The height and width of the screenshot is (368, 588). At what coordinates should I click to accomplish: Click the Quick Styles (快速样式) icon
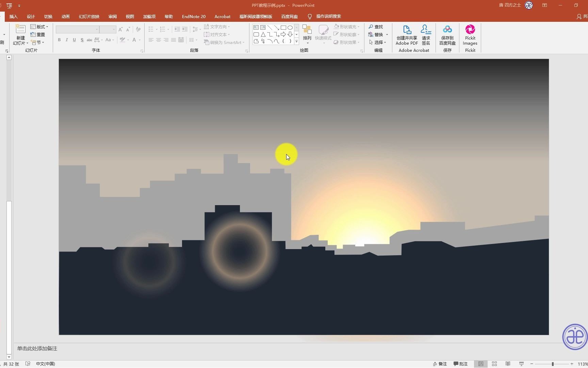[323, 30]
